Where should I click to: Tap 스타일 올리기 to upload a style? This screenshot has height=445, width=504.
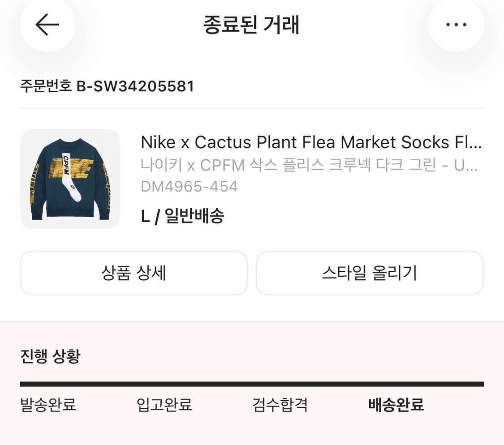coord(370,273)
